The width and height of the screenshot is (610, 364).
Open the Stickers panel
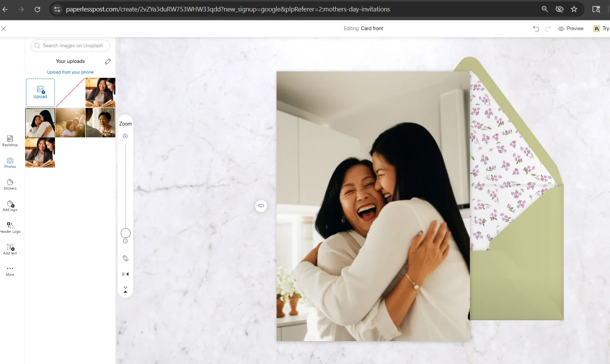10,185
